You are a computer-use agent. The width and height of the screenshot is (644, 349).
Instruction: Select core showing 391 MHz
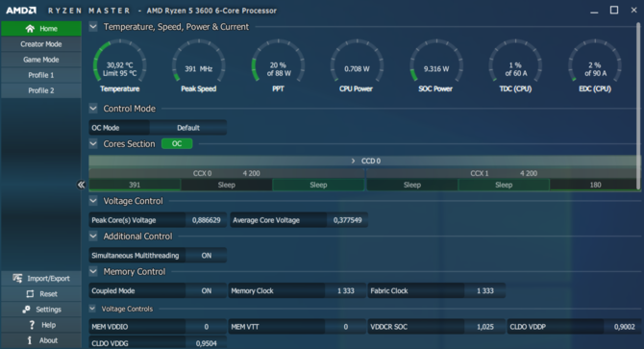(135, 185)
